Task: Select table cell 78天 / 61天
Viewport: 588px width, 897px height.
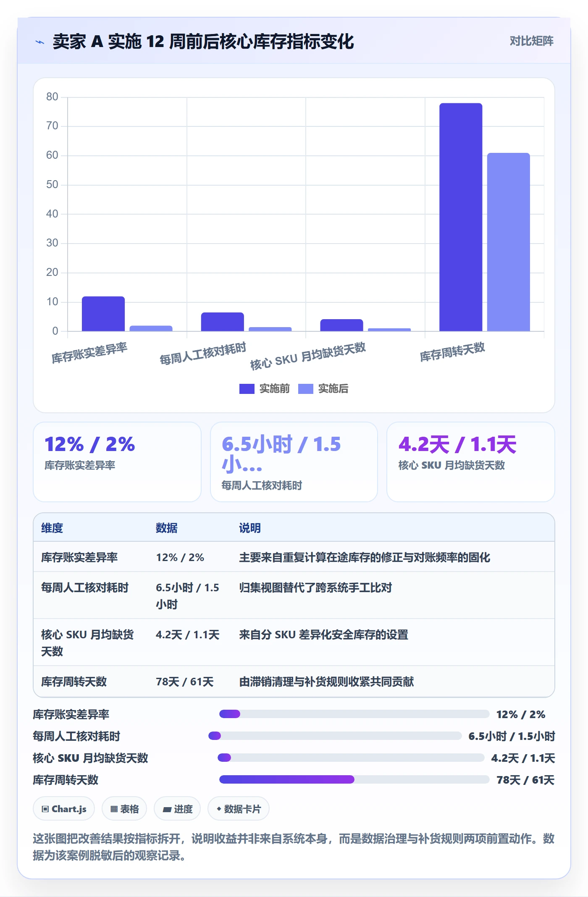Action: tap(185, 681)
